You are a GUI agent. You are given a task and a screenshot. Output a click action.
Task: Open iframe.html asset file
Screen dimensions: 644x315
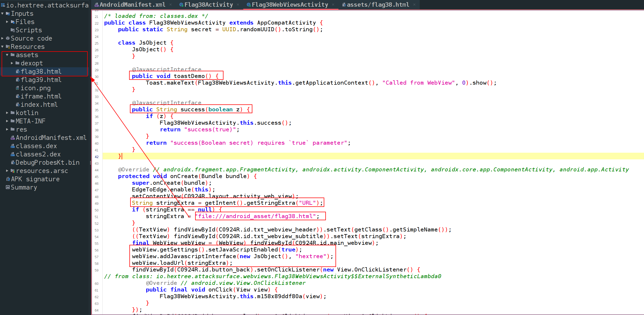click(x=41, y=96)
